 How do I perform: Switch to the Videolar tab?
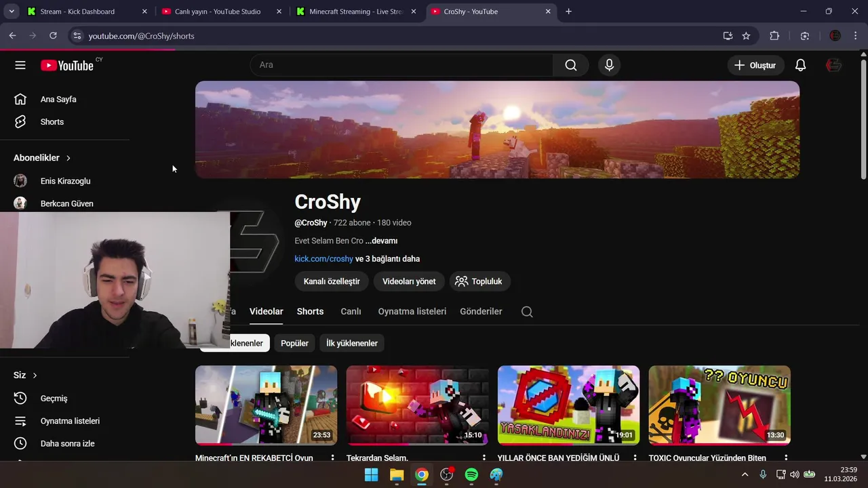(266, 312)
